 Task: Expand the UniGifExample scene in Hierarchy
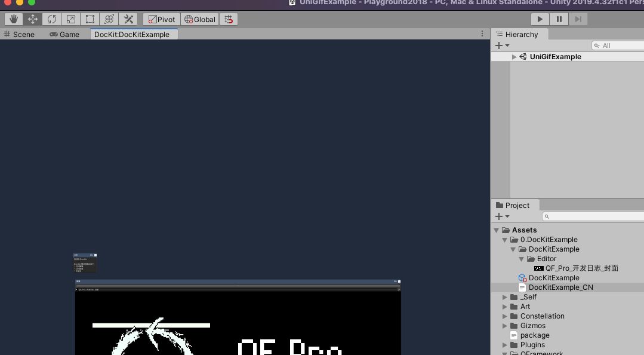tap(514, 57)
